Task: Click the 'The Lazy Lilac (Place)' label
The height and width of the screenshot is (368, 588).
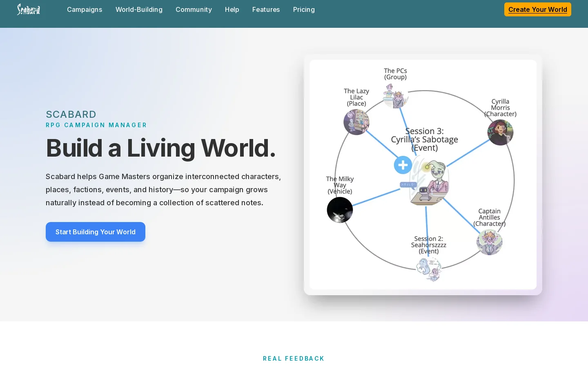Action: coord(356,97)
